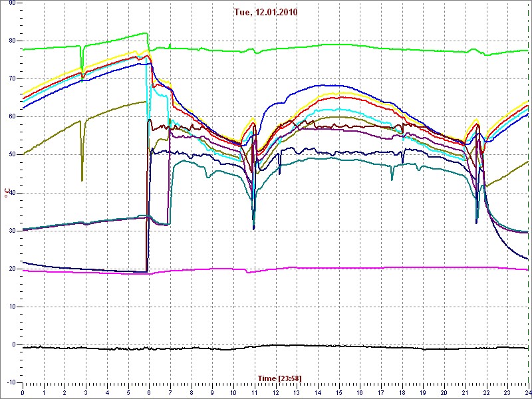Click hour 11 on the time axis
This screenshot has height=399, width=532.
(x=255, y=392)
